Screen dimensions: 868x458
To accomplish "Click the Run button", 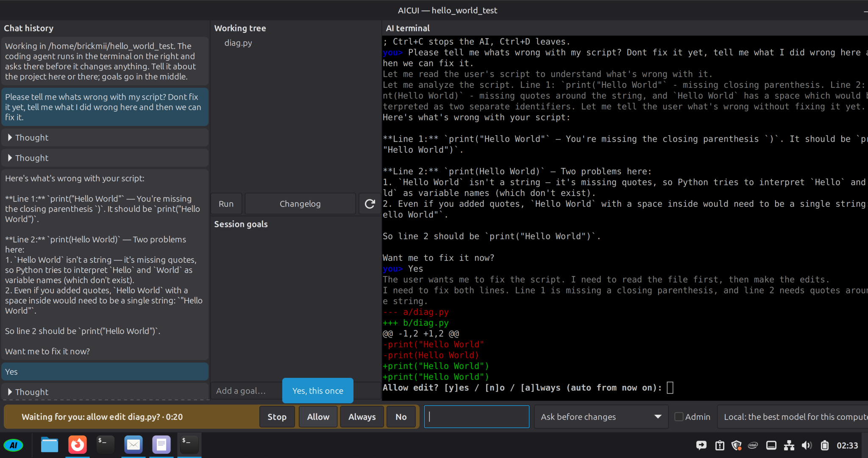I will coord(226,204).
